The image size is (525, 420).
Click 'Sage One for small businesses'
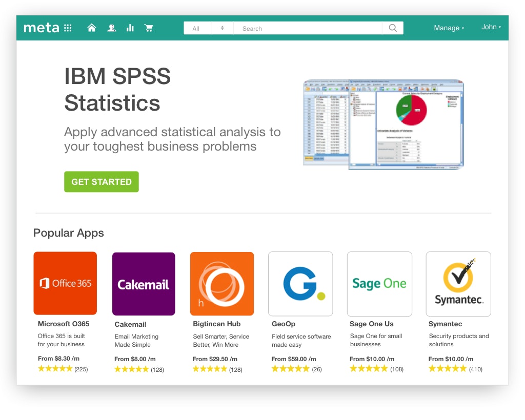pyautogui.click(x=376, y=340)
